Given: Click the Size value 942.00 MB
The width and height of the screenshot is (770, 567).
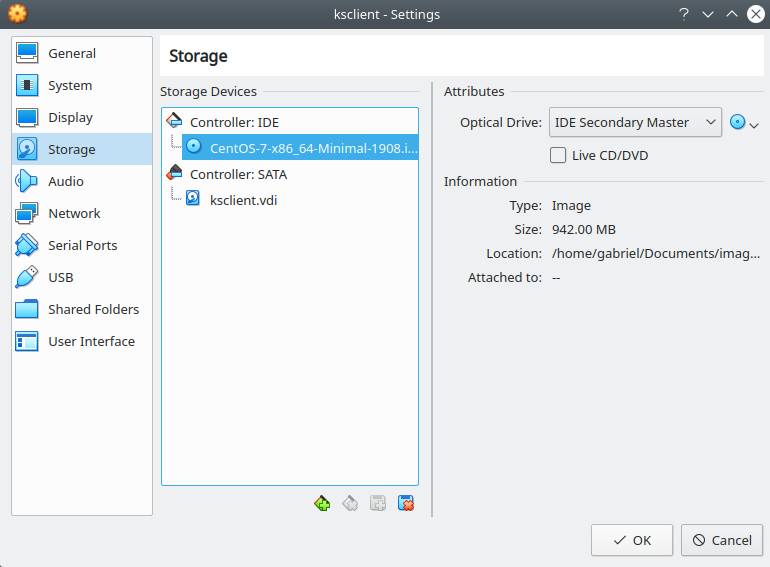Looking at the screenshot, I should pos(583,229).
